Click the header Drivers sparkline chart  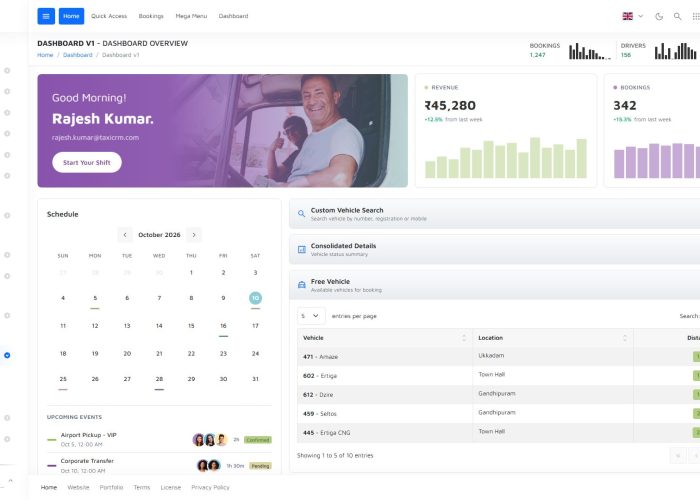pos(675,51)
